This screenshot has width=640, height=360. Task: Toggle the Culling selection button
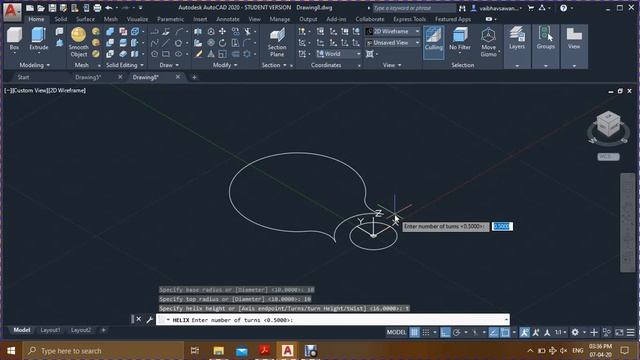click(433, 42)
